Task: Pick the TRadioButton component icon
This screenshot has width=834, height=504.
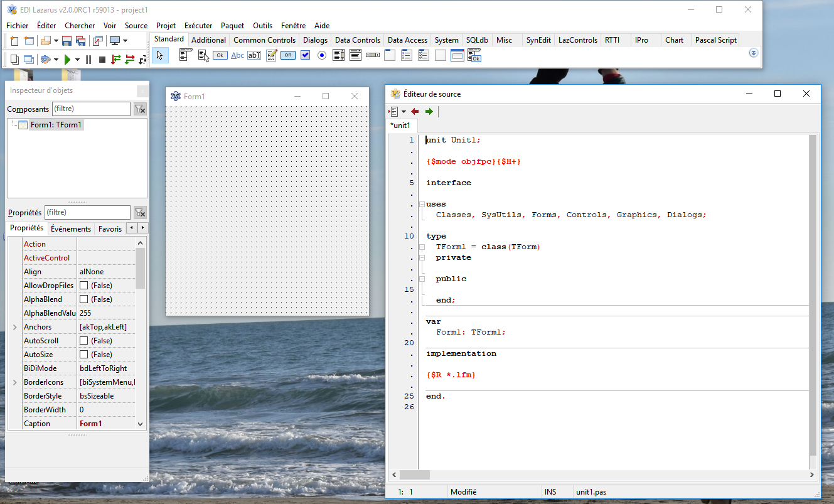Action: (322, 55)
